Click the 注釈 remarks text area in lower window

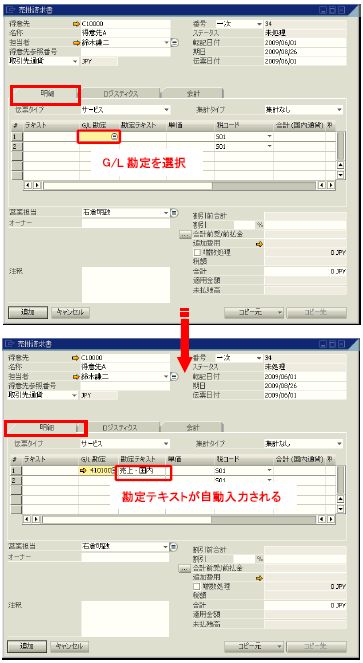point(125,619)
